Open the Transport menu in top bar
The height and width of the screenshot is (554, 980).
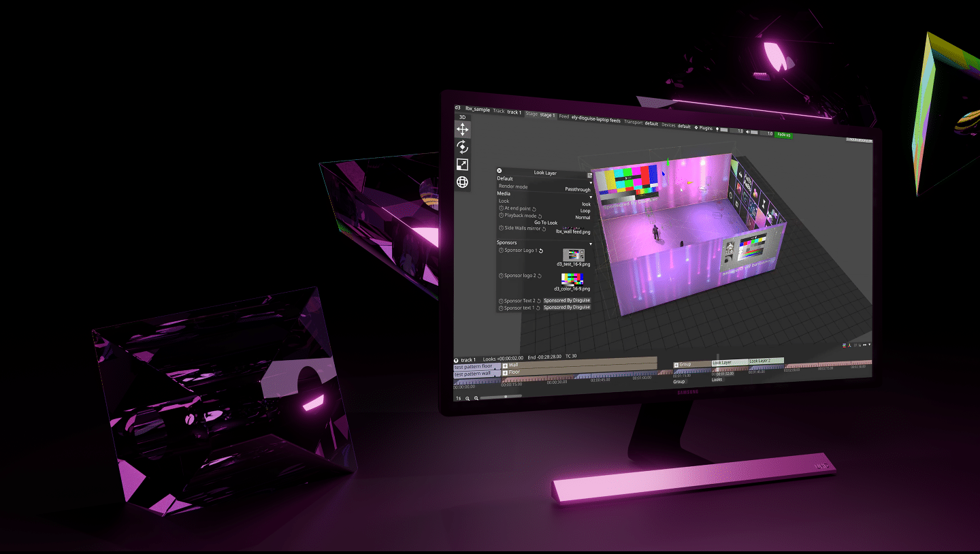click(x=641, y=123)
